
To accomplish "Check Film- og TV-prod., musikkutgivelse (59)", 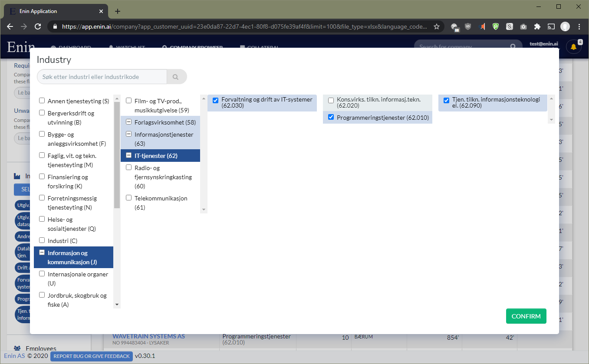I will point(129,101).
